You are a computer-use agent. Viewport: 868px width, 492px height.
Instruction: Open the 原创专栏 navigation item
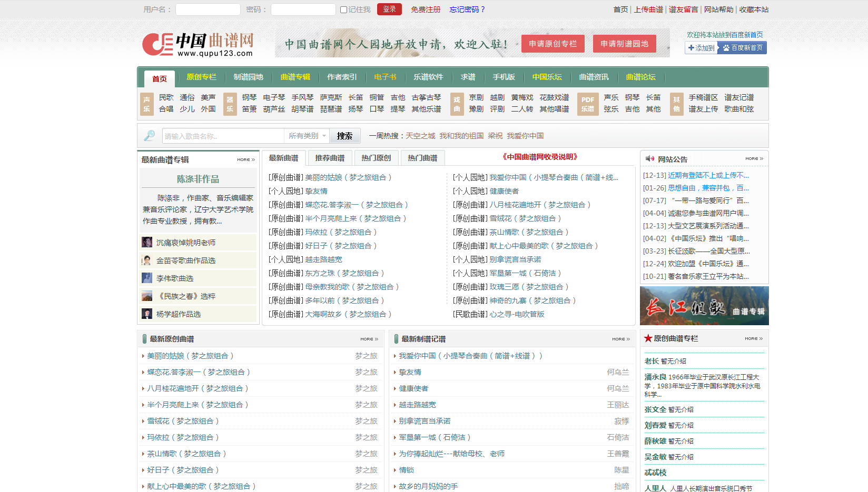point(201,77)
